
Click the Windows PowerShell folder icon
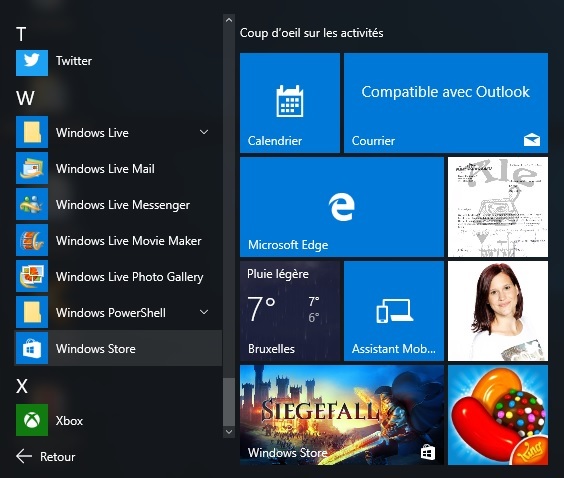pyautogui.click(x=32, y=312)
